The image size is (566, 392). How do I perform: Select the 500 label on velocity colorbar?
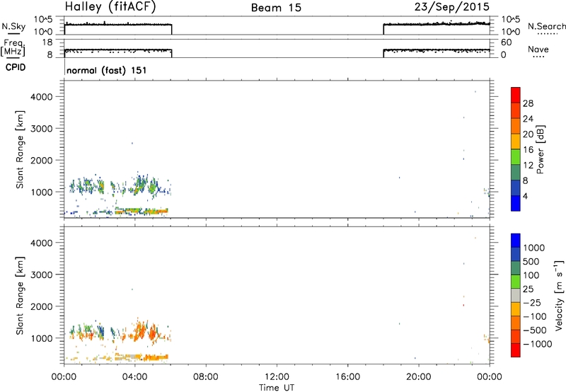[x=531, y=262]
